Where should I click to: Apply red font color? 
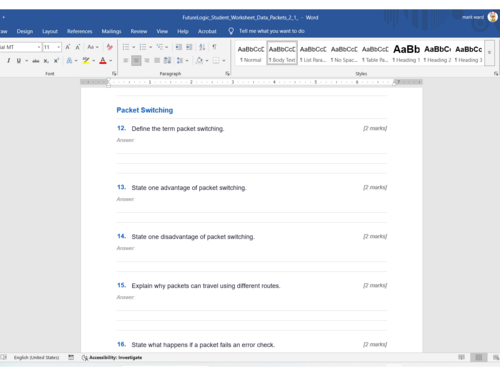pyautogui.click(x=103, y=61)
